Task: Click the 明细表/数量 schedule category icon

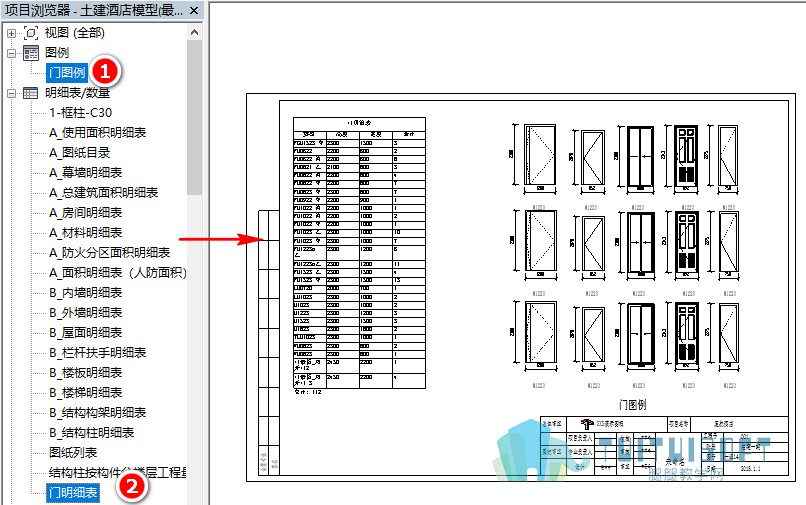Action: click(x=31, y=93)
